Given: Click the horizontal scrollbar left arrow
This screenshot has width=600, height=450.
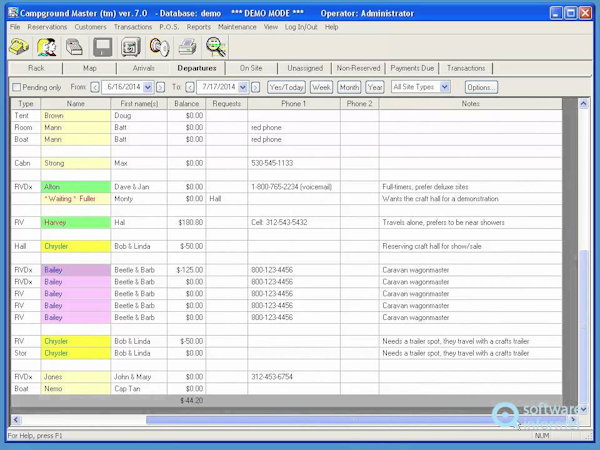Looking at the screenshot, I should coord(16,420).
